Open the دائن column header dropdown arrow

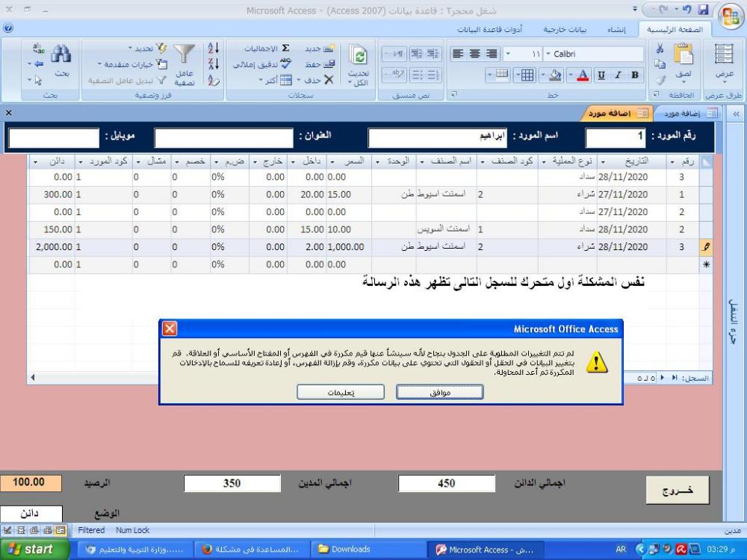pyautogui.click(x=35, y=162)
